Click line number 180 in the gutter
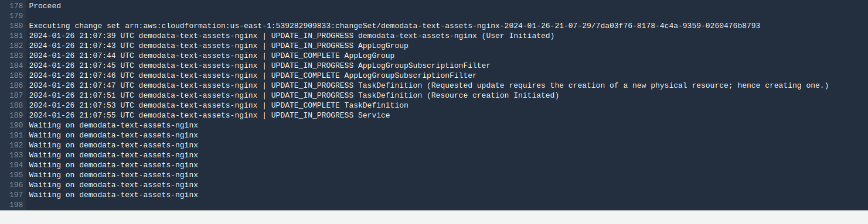868x224 pixels. (17, 26)
